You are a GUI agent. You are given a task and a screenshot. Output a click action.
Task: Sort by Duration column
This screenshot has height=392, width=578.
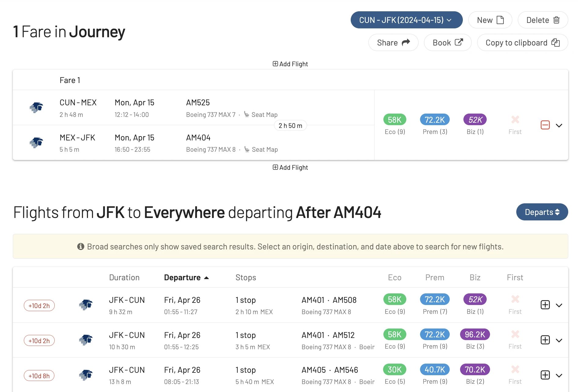click(x=124, y=277)
